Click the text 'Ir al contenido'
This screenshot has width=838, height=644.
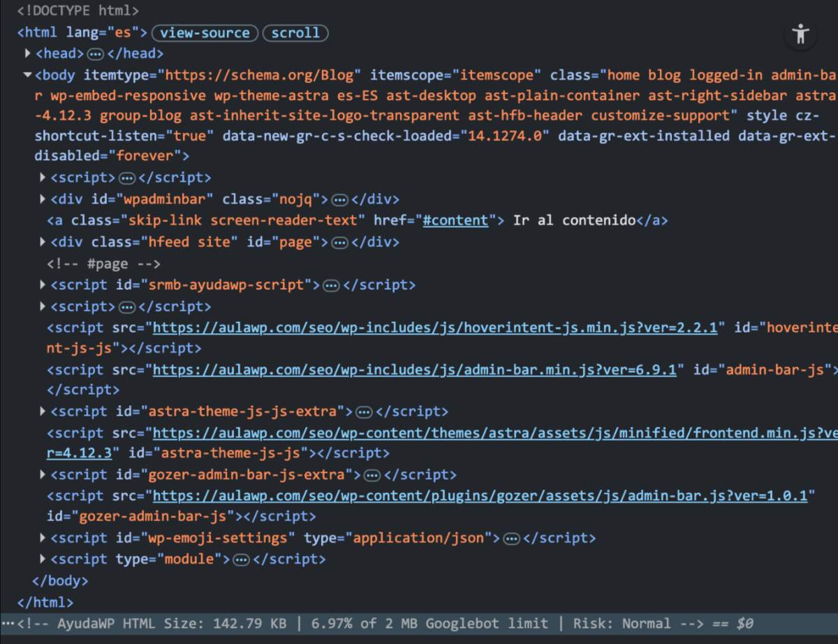[x=574, y=221]
